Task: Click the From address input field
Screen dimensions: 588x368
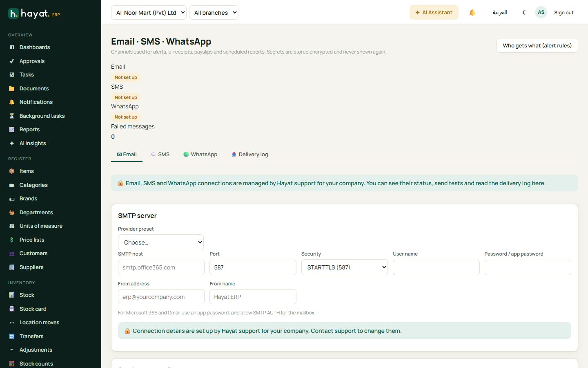Action: (x=161, y=297)
